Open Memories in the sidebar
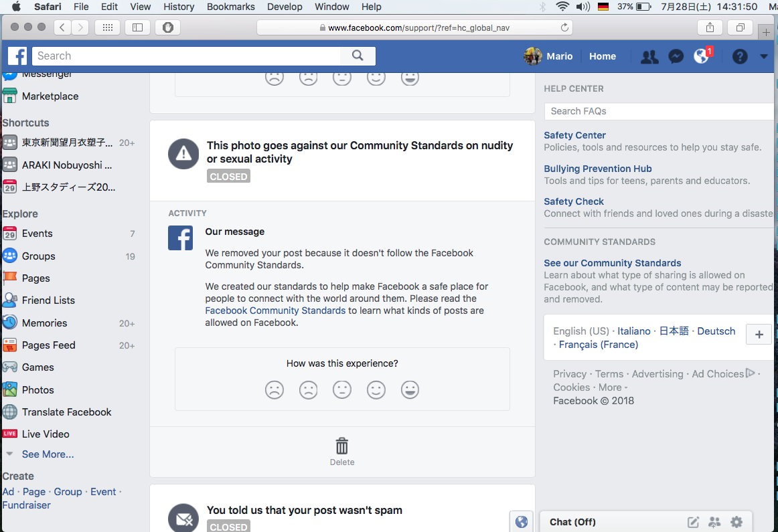 pyautogui.click(x=44, y=323)
